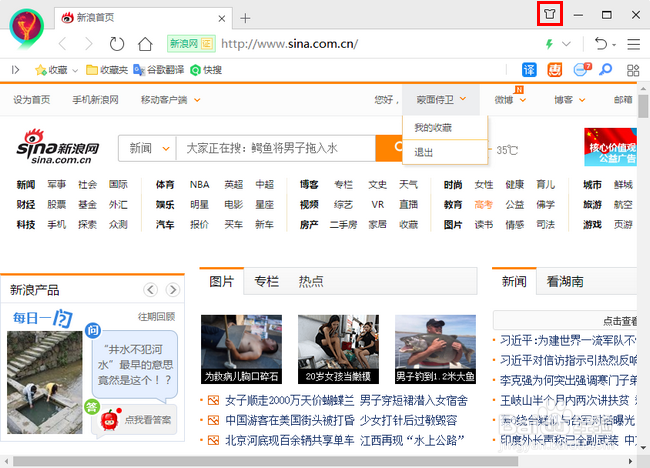Viewport: 650px width, 468px height.
Task: Click the green lightning speed mode icon
Action: pyautogui.click(x=549, y=44)
